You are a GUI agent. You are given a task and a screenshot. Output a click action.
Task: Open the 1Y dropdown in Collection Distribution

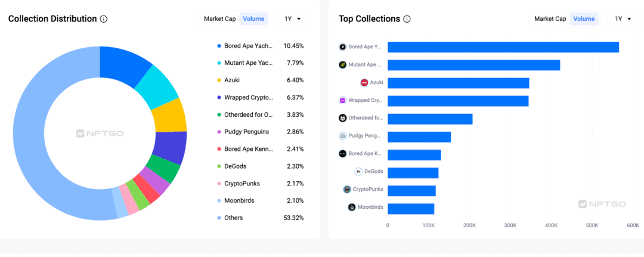(x=293, y=19)
